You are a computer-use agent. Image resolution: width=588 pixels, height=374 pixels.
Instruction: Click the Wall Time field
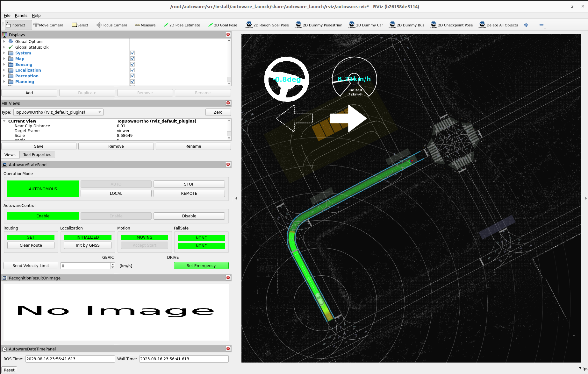click(x=184, y=359)
